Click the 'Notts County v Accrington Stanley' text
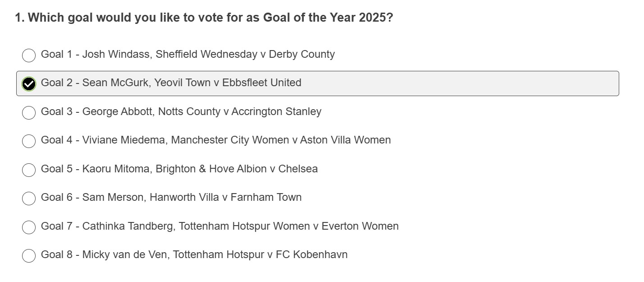 click(x=240, y=111)
